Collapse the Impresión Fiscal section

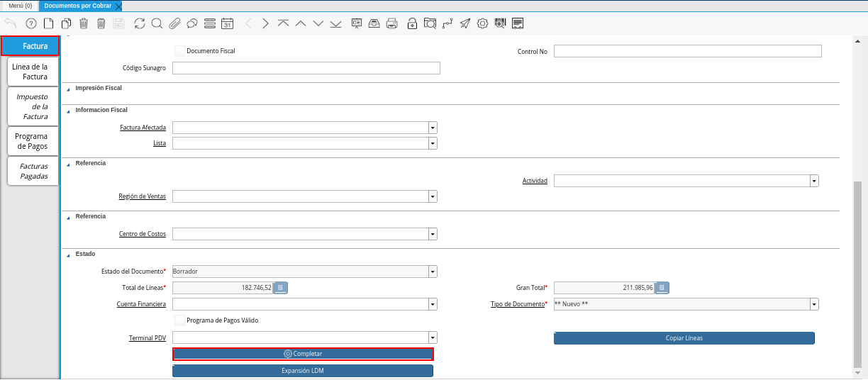[68, 89]
